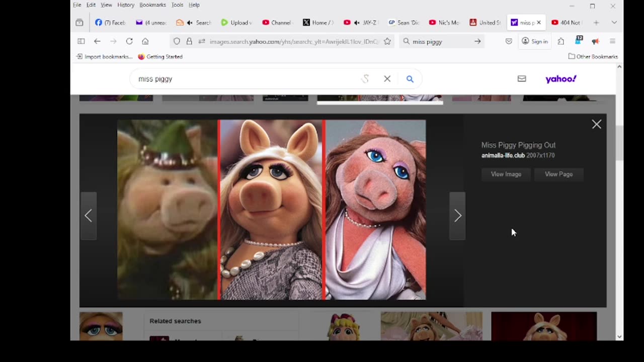Open the tracking protection shield
This screenshot has width=644, height=362.
(x=177, y=41)
